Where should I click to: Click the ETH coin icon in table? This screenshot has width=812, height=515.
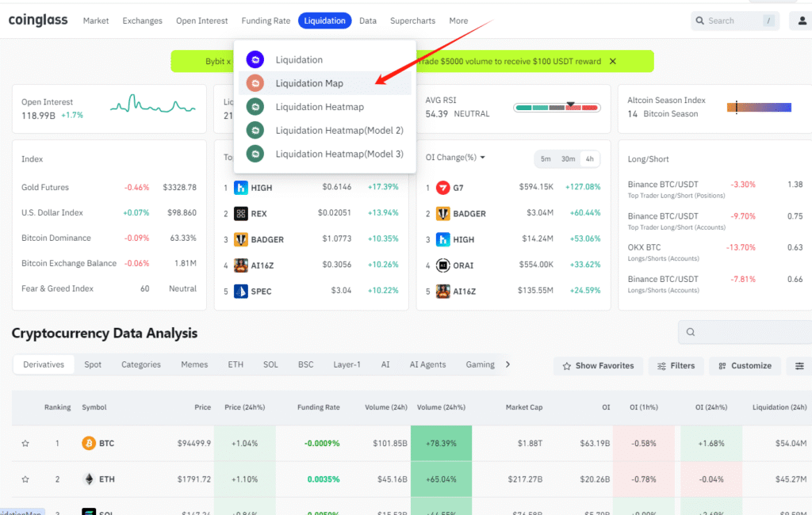[89, 479]
